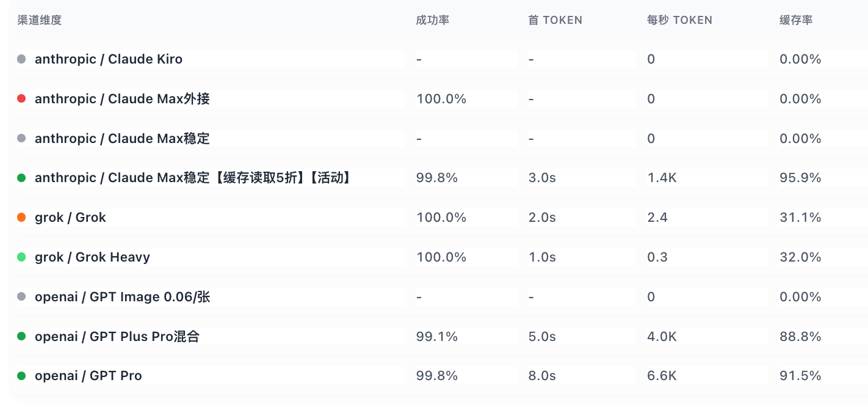868x407 pixels.
Task: Click the green status dot for openai / GPT Pro
Action: [21, 376]
